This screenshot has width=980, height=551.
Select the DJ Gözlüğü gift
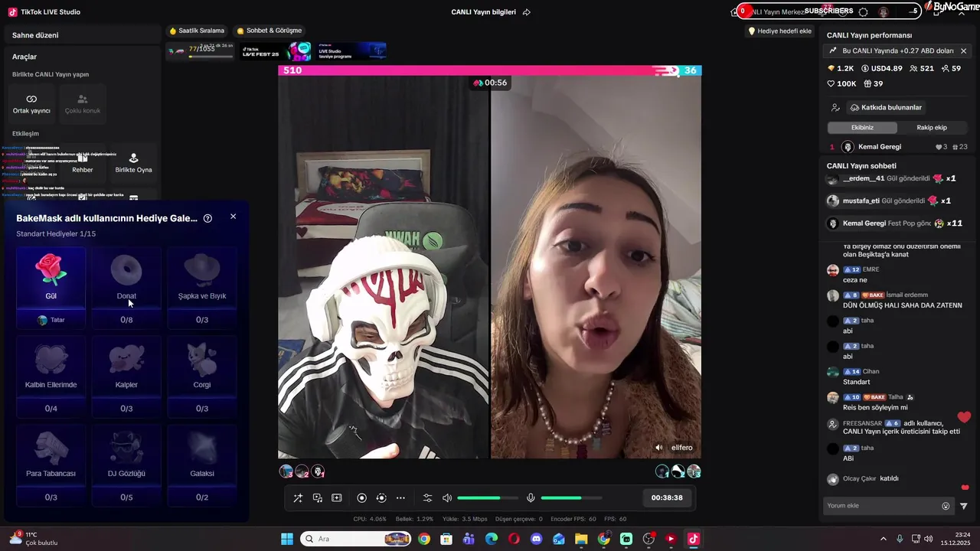(126, 455)
